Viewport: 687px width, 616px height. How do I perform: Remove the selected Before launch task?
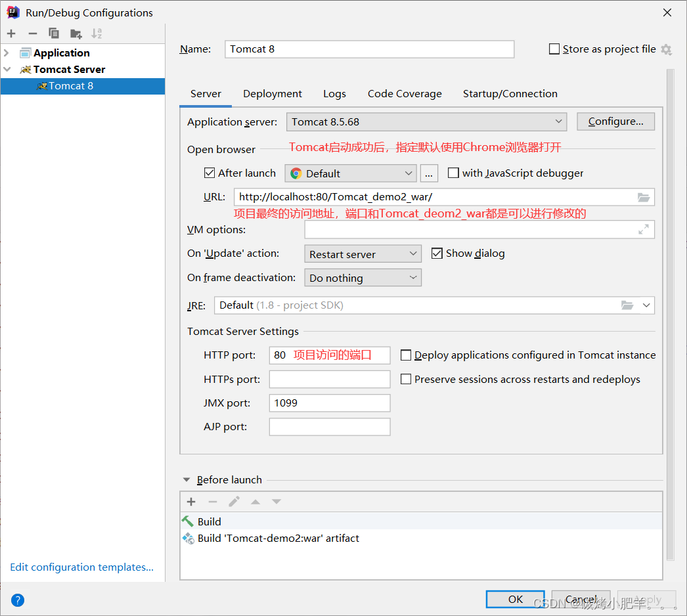tap(213, 502)
